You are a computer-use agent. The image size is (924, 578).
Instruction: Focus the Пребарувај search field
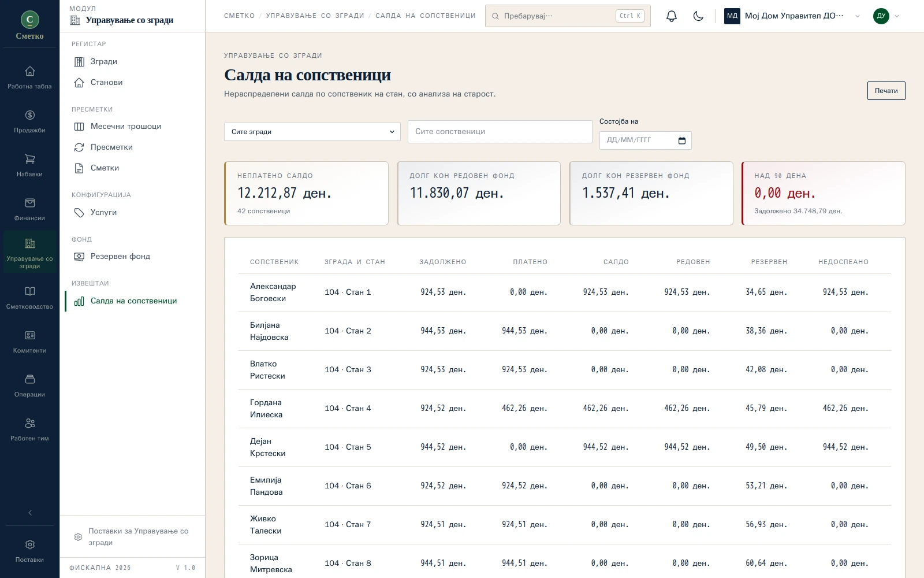coord(568,16)
